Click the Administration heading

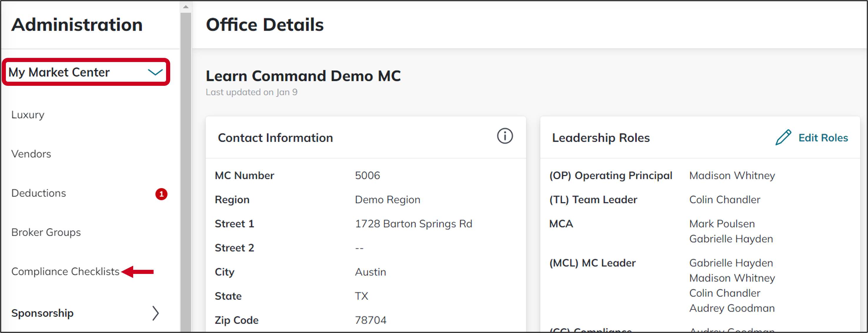[x=77, y=25]
